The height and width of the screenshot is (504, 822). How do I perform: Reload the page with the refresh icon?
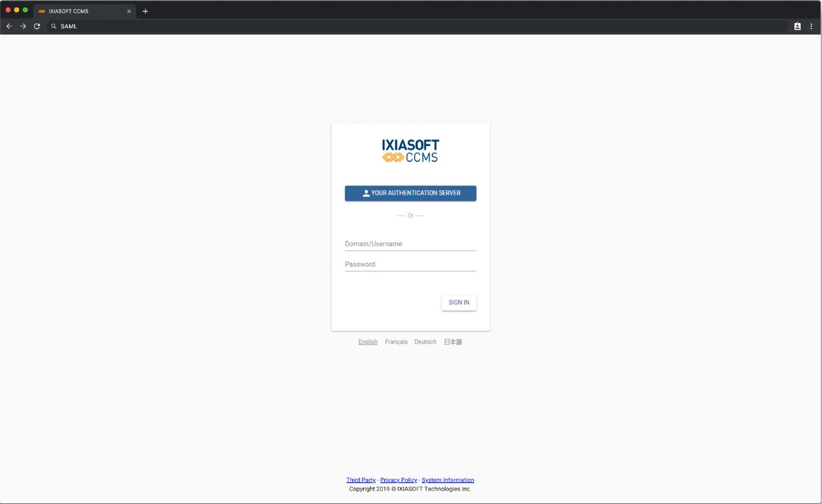point(37,26)
